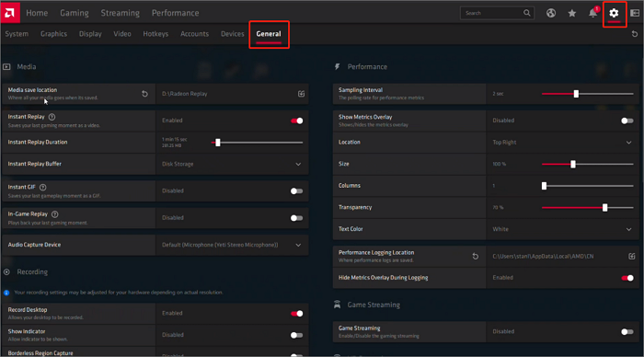Click the favorites star icon
This screenshot has width=644, height=357.
(571, 13)
